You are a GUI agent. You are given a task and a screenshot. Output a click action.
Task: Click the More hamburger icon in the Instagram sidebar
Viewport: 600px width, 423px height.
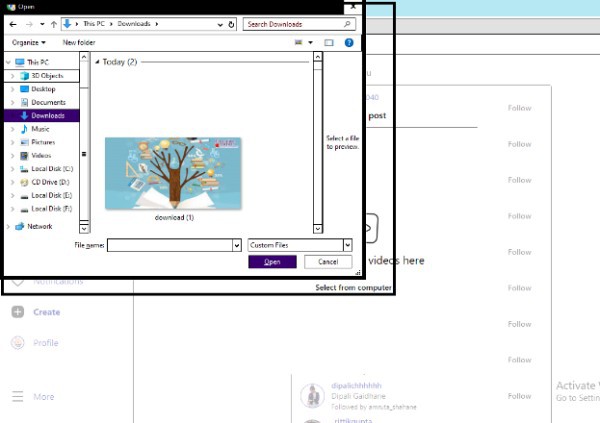[x=18, y=397]
